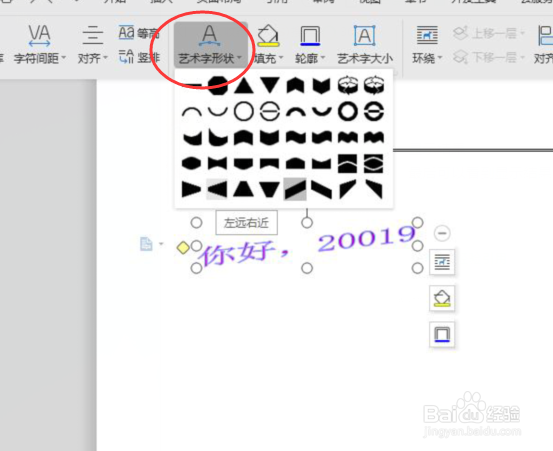553x451 pixels.
Task: Select the thin arch down shape
Action: (218, 112)
